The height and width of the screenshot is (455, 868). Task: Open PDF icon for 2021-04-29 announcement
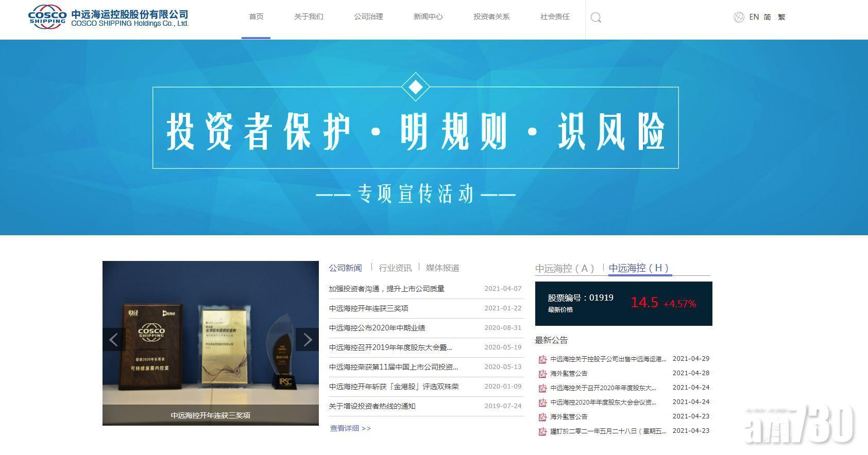[542, 359]
